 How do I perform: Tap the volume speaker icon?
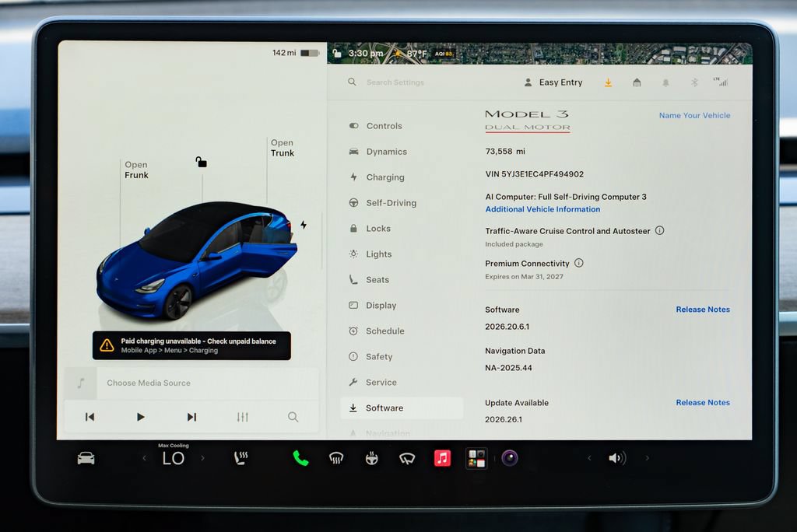(x=617, y=458)
